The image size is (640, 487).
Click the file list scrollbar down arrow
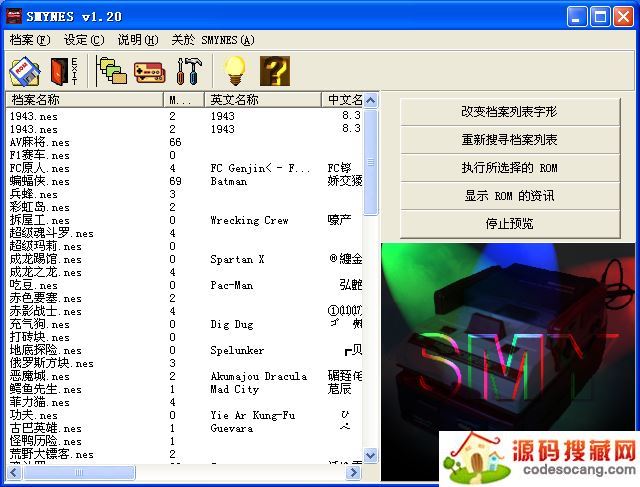pyautogui.click(x=371, y=456)
